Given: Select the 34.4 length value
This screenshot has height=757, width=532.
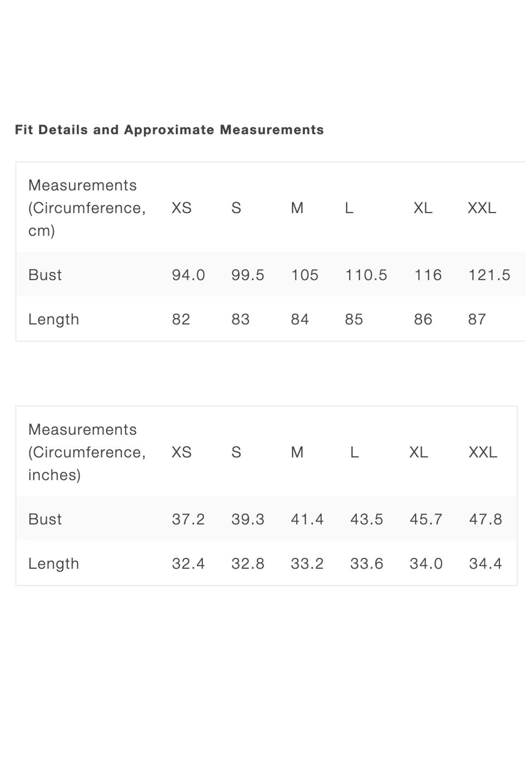Looking at the screenshot, I should tap(486, 564).
